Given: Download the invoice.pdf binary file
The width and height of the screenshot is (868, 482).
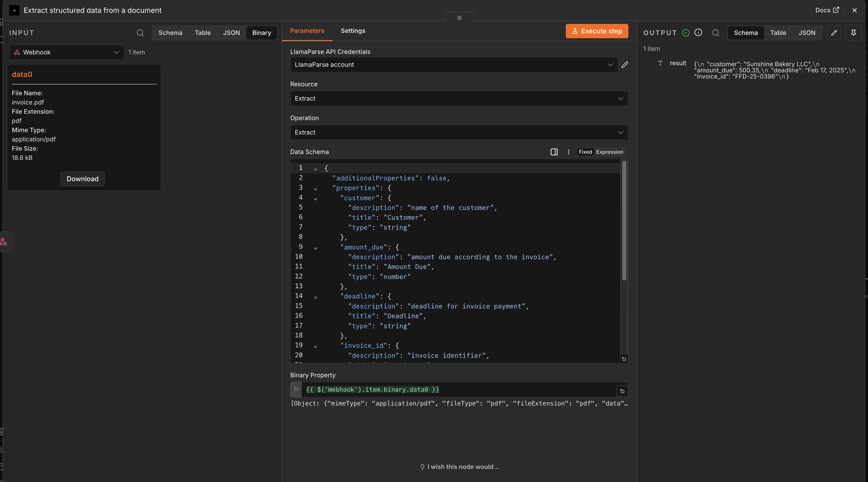Looking at the screenshot, I should point(82,179).
